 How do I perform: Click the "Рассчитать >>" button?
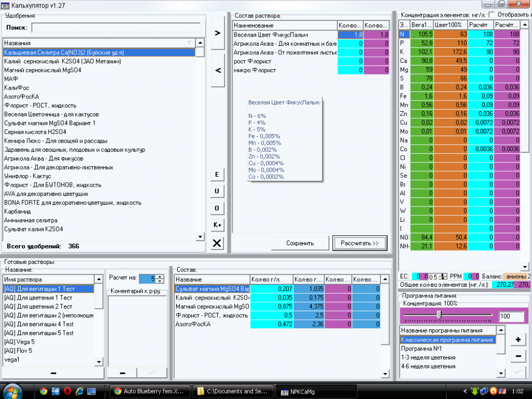coord(360,243)
